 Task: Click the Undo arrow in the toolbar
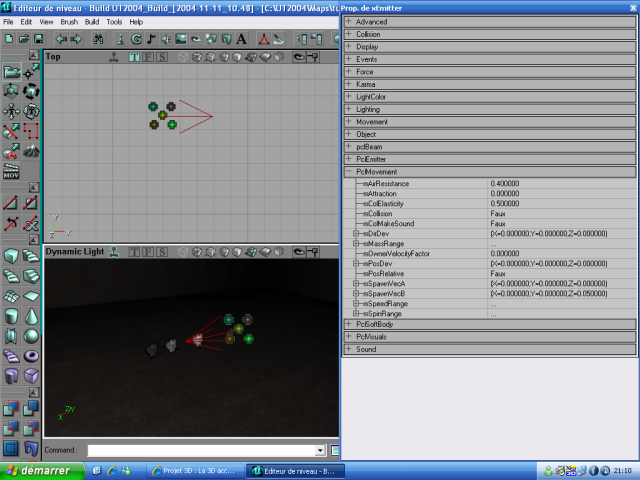61,39
